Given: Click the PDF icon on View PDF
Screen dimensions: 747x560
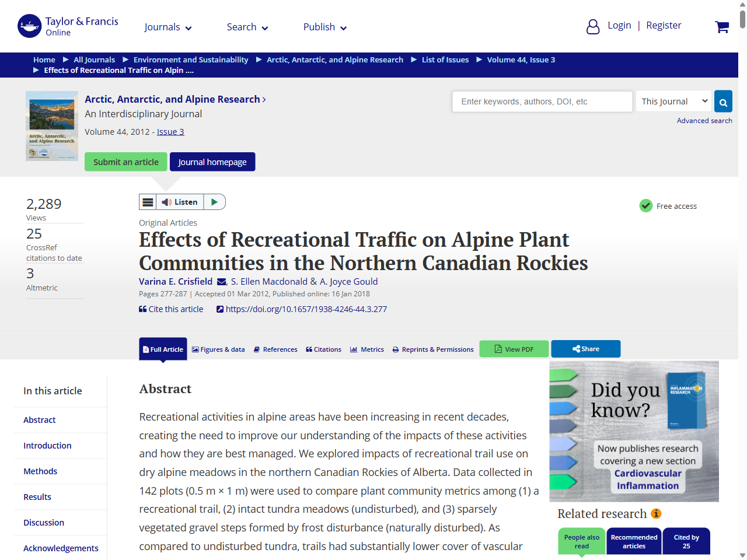Looking at the screenshot, I should [498, 348].
